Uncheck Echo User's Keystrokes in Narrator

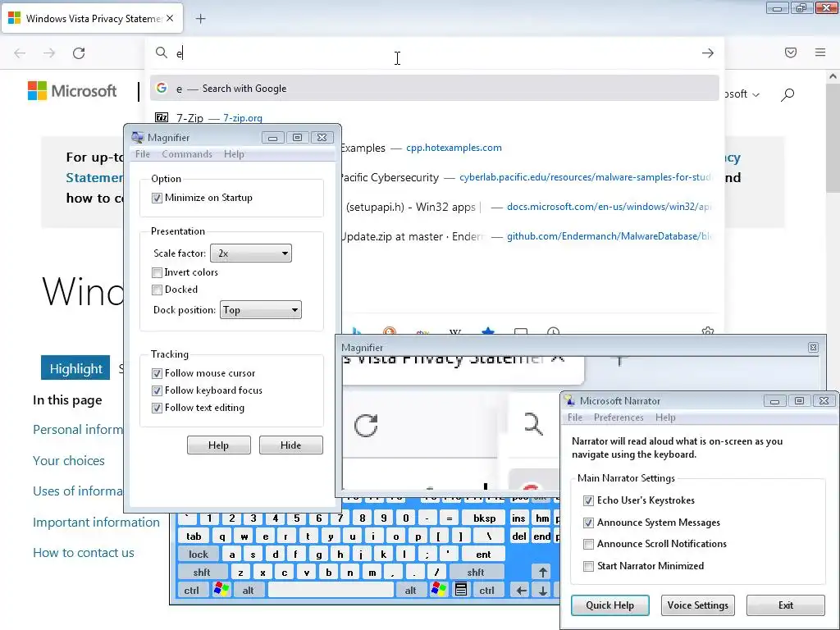588,500
